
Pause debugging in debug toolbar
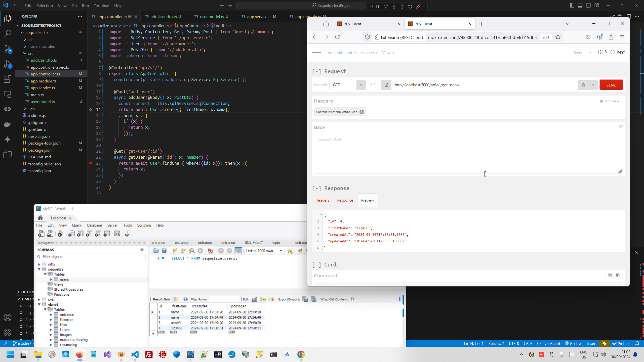tap(378, 7)
